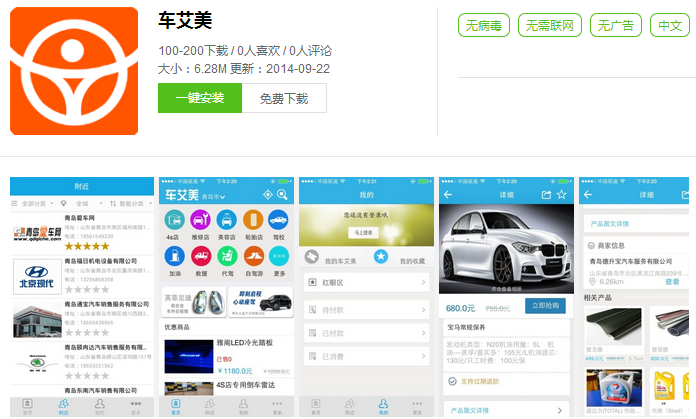
Task: Open the 全部分类 filter dropdown
Action: (32, 203)
